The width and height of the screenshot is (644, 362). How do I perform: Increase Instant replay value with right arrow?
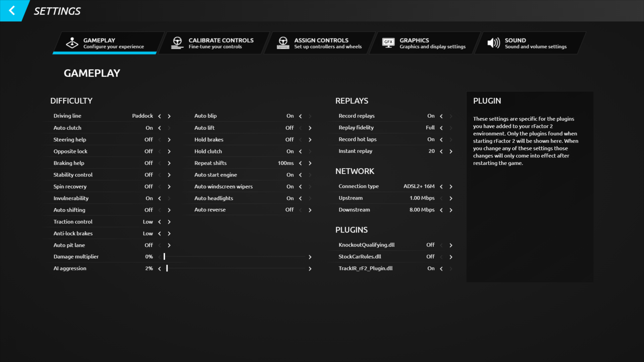tap(451, 151)
